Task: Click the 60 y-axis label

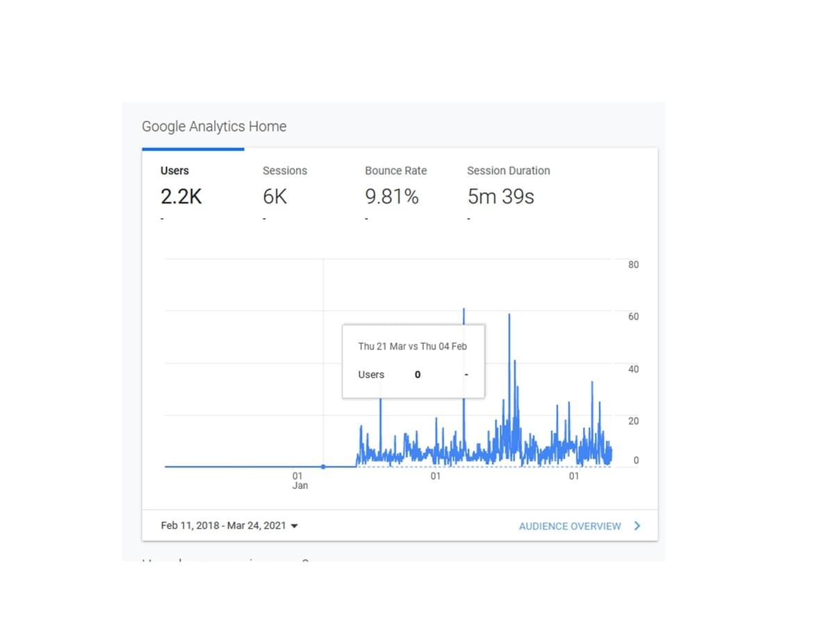Action: pos(633,317)
